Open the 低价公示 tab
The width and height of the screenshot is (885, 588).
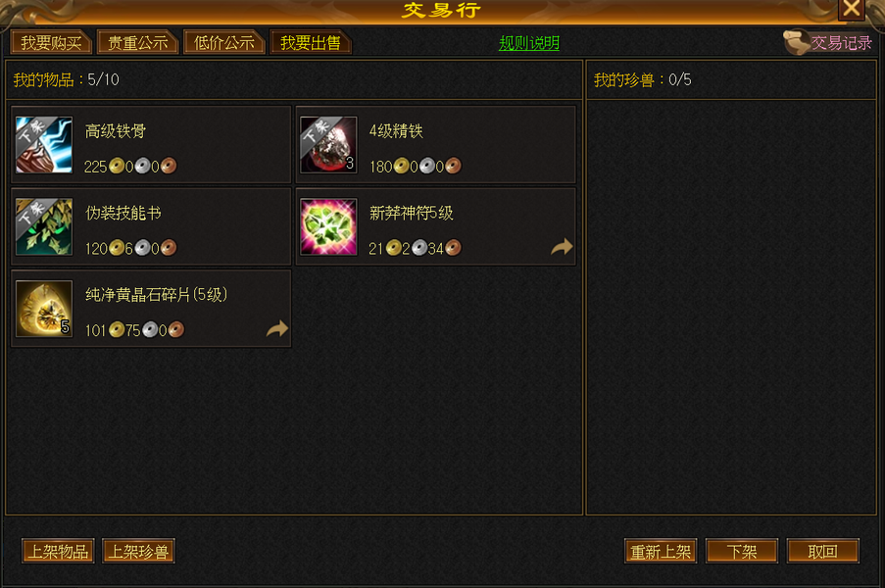coord(224,42)
